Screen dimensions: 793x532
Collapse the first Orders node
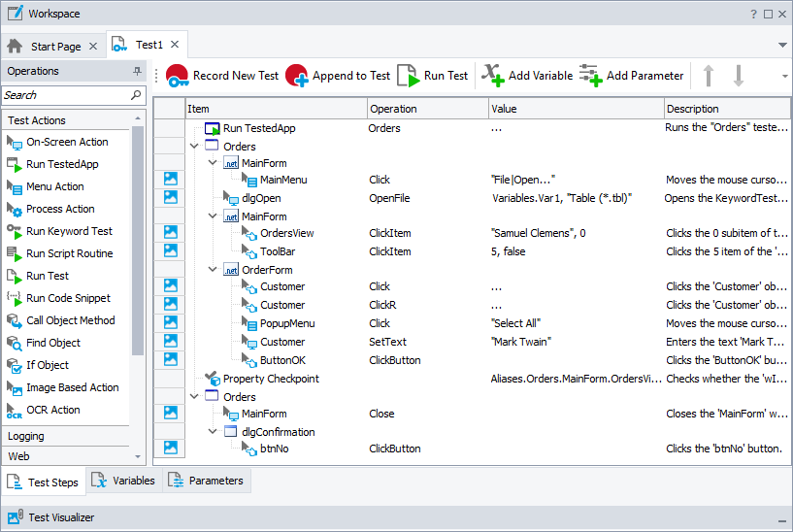pyautogui.click(x=194, y=147)
